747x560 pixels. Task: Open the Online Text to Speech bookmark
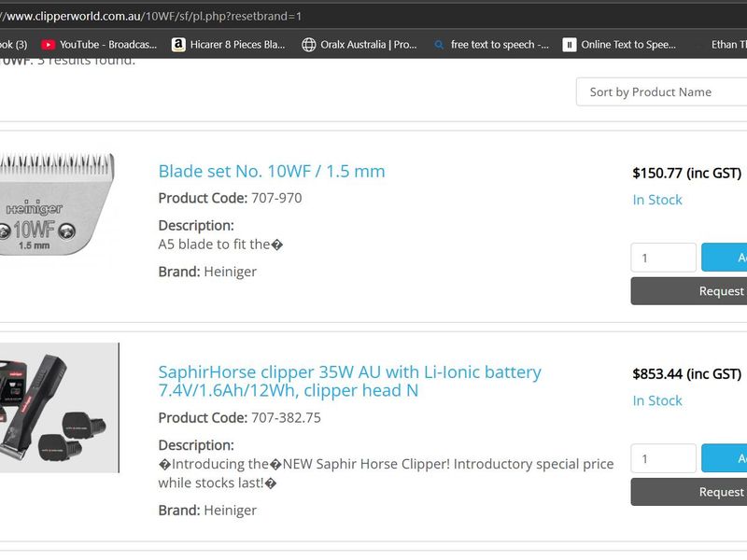[570, 44]
